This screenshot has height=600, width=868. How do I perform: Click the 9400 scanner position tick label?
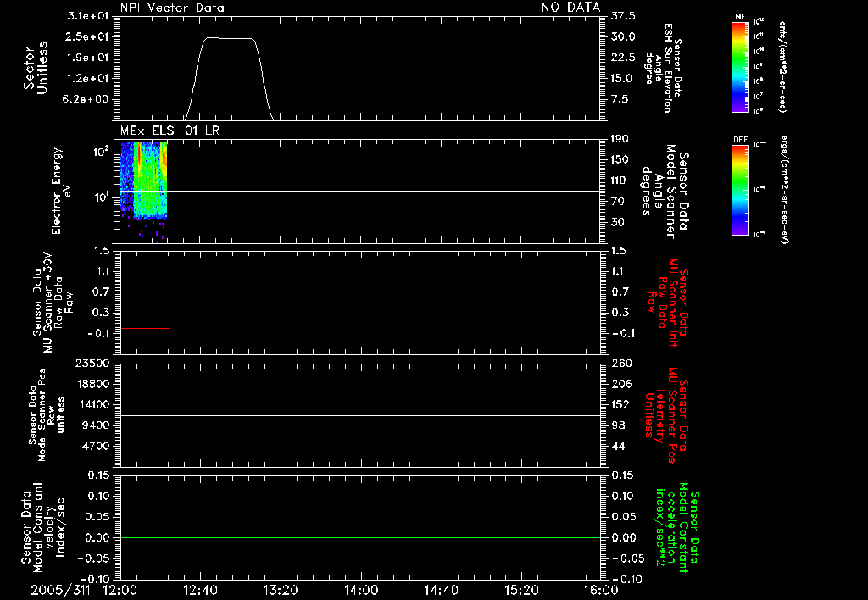pyautogui.click(x=96, y=425)
